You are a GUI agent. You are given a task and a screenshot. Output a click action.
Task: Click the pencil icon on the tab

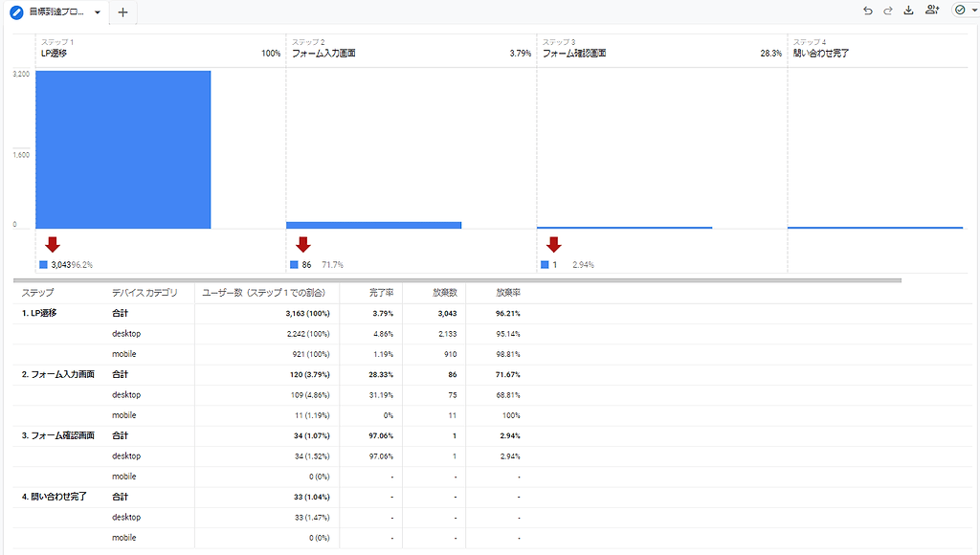(17, 12)
